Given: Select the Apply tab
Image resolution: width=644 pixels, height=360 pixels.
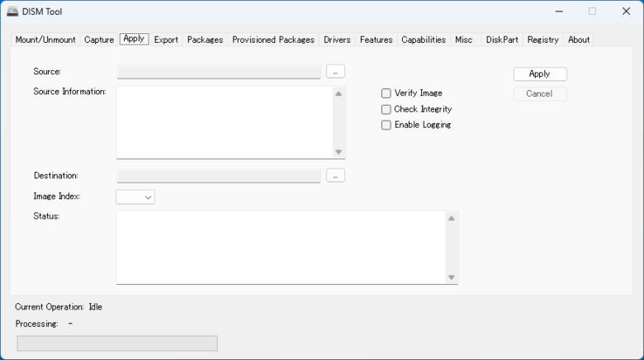Looking at the screenshot, I should coord(134,39).
